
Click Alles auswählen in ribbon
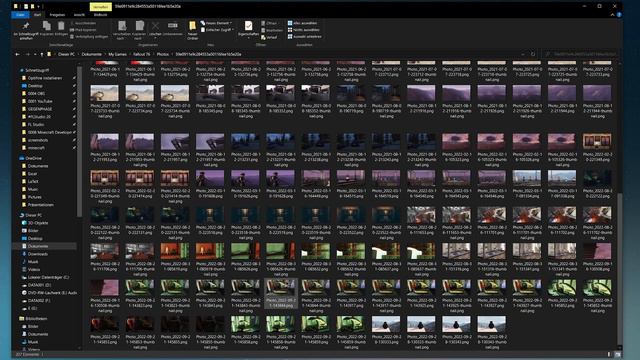coord(302,23)
